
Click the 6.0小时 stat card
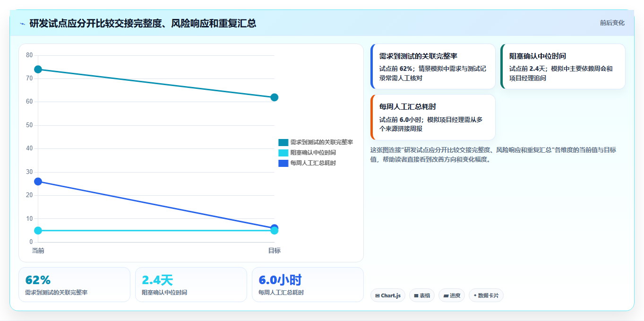coord(308,285)
